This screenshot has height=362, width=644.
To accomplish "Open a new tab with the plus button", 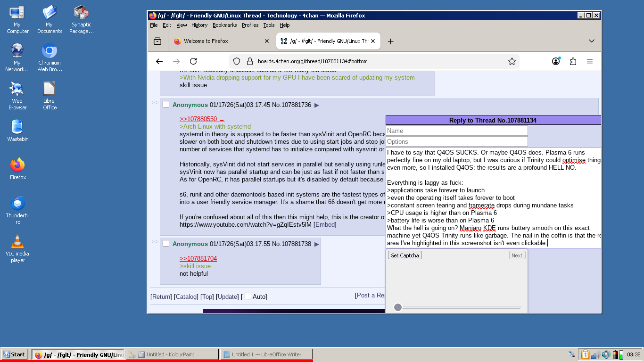I will (390, 41).
